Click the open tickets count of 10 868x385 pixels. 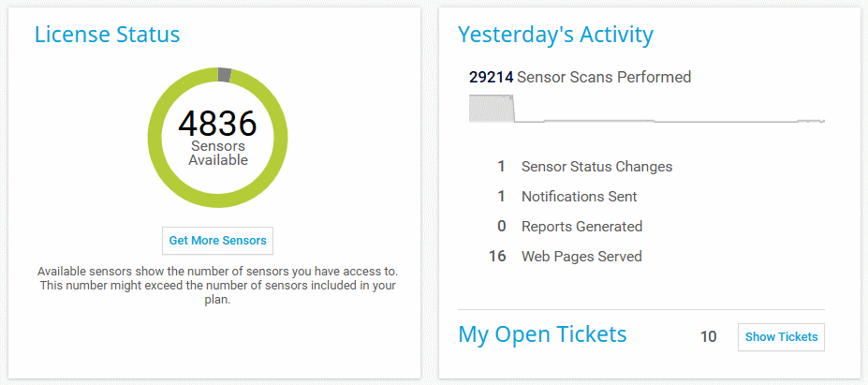[x=708, y=337]
